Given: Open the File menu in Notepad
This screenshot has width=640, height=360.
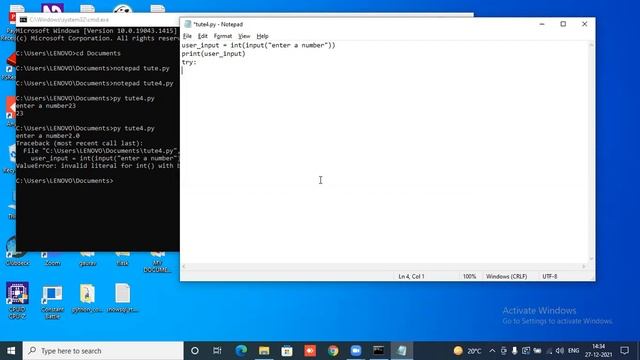Looking at the screenshot, I should [x=187, y=36].
